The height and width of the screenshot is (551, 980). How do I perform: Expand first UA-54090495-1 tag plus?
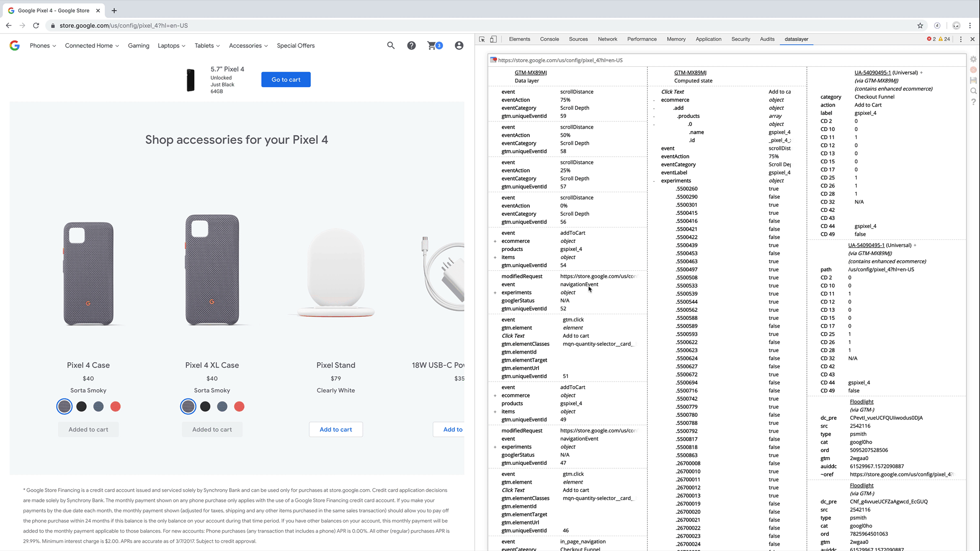[x=921, y=73]
